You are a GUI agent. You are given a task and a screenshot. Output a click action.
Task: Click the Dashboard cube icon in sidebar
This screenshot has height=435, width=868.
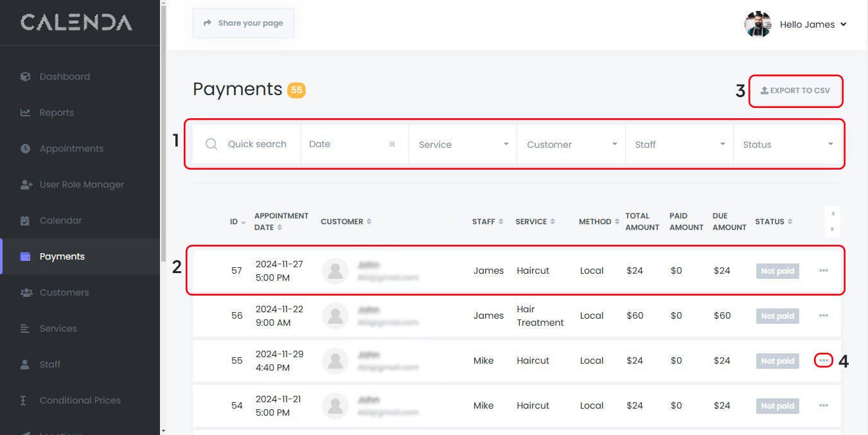point(26,76)
